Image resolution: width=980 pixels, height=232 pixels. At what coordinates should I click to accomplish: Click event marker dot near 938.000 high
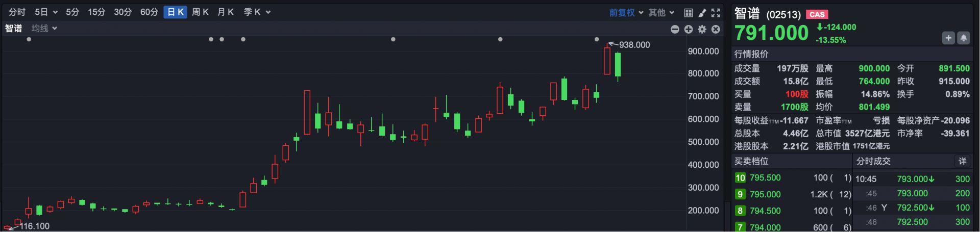[x=597, y=39]
